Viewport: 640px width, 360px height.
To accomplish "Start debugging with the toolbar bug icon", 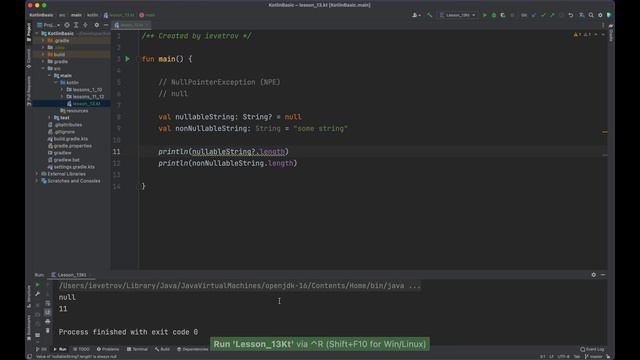I will point(494,15).
